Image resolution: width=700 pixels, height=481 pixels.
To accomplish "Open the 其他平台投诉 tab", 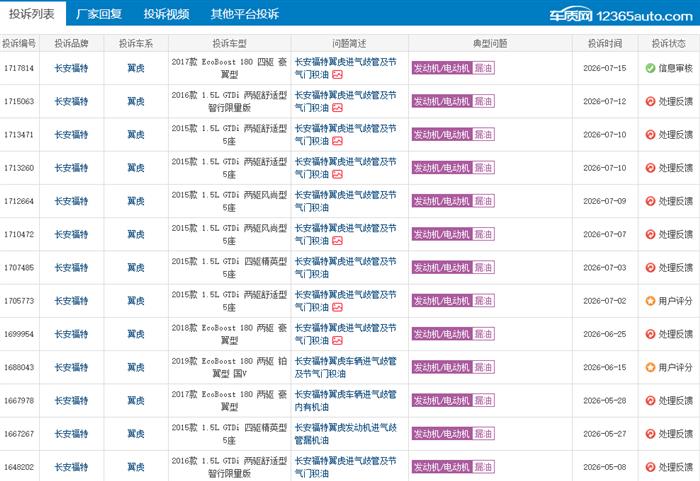I will pos(245,14).
